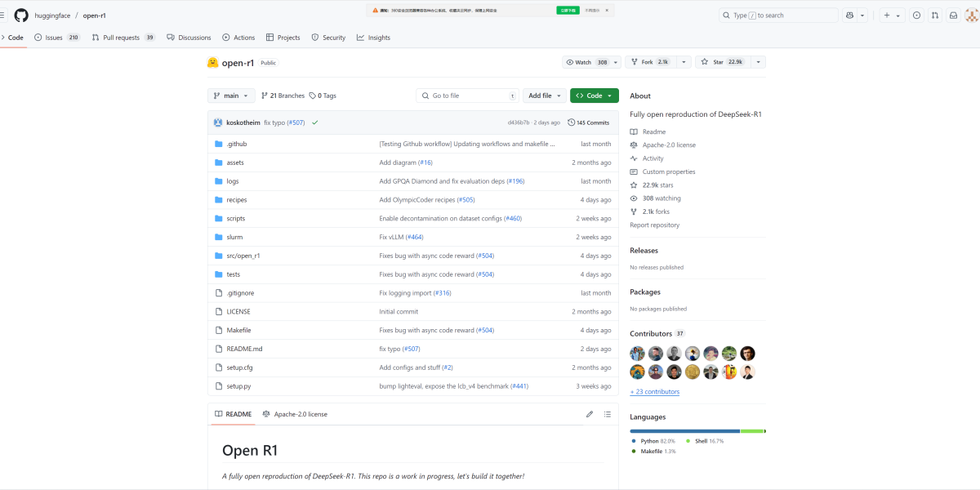Switch to the Discussions tab

(x=189, y=38)
